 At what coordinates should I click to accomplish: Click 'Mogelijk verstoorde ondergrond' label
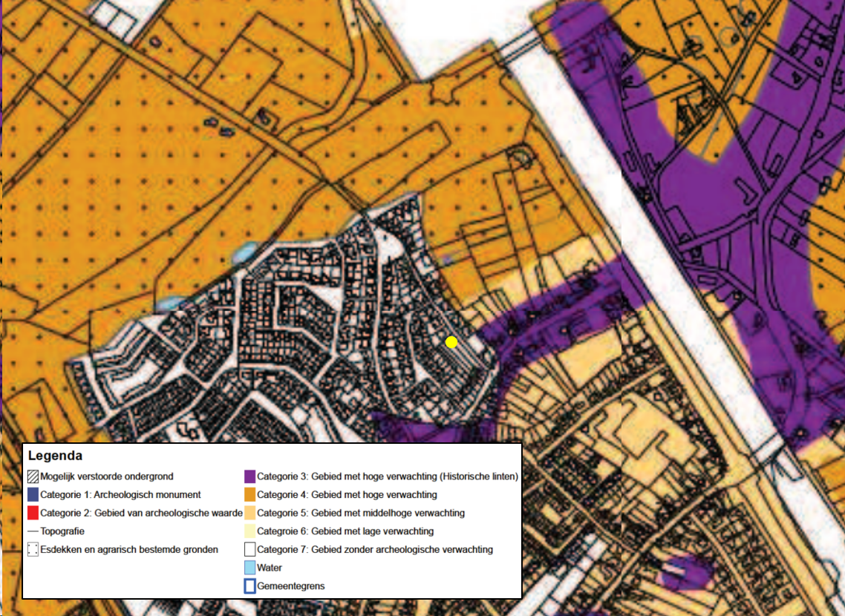(107, 476)
